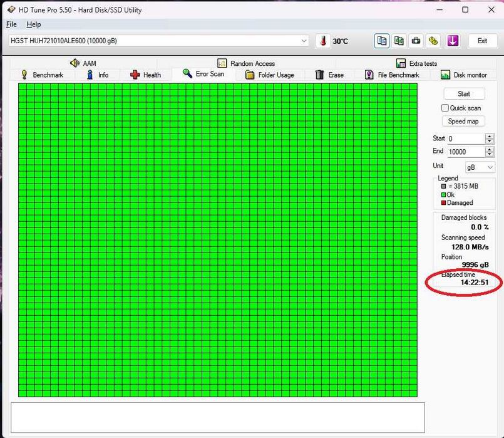The image size is (504, 438).
Task: Click the red Damaged legend swatch
Action: [x=443, y=202]
